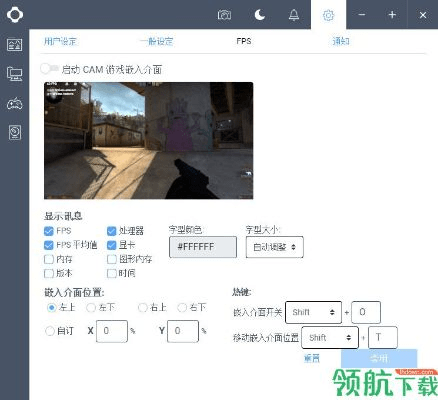Click the X percentage input field
The height and width of the screenshot is (400, 438).
tap(112, 331)
